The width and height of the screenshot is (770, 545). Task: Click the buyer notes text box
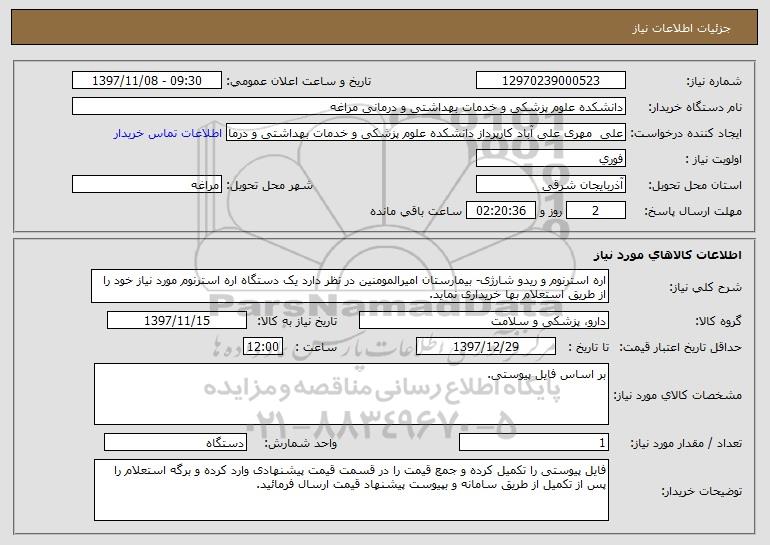pyautogui.click(x=351, y=490)
